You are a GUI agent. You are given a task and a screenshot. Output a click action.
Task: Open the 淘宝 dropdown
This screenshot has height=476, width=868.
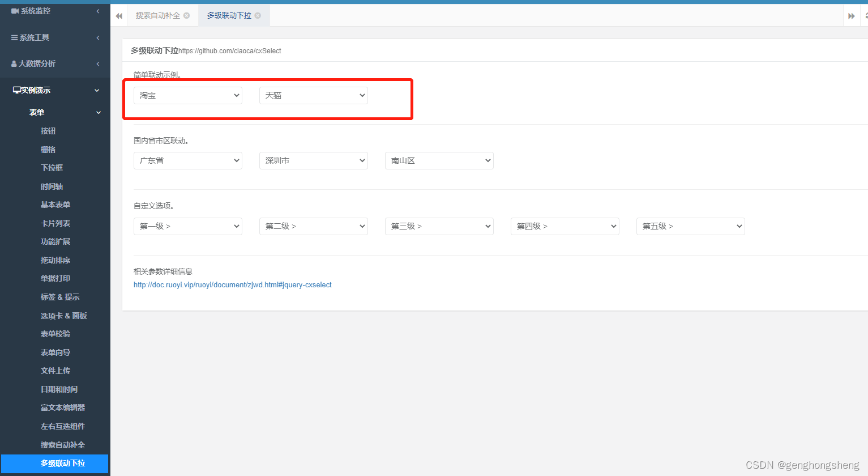(x=187, y=95)
